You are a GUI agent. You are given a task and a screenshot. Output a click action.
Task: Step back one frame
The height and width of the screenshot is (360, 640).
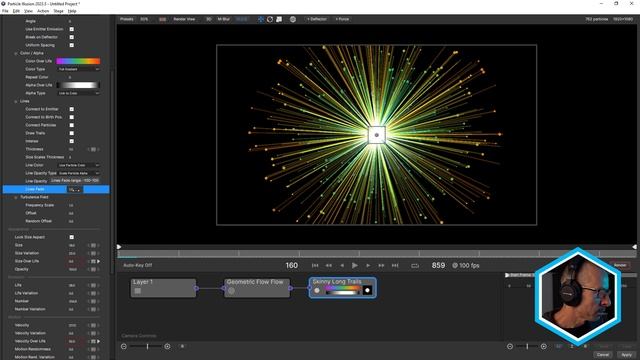point(342,265)
